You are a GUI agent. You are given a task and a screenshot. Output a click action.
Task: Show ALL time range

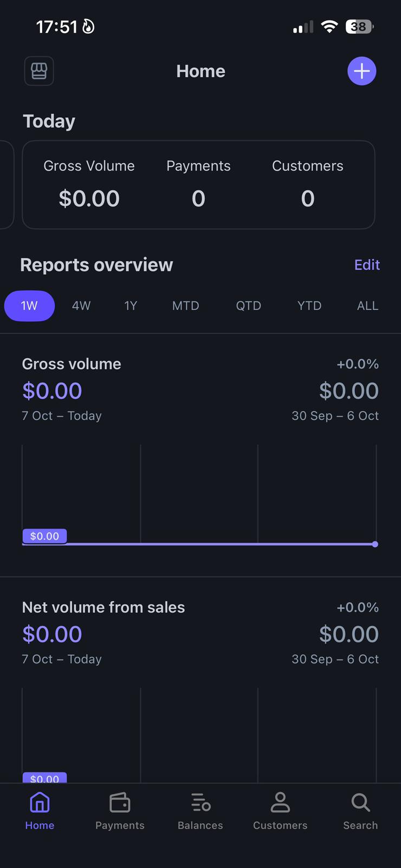tap(367, 306)
